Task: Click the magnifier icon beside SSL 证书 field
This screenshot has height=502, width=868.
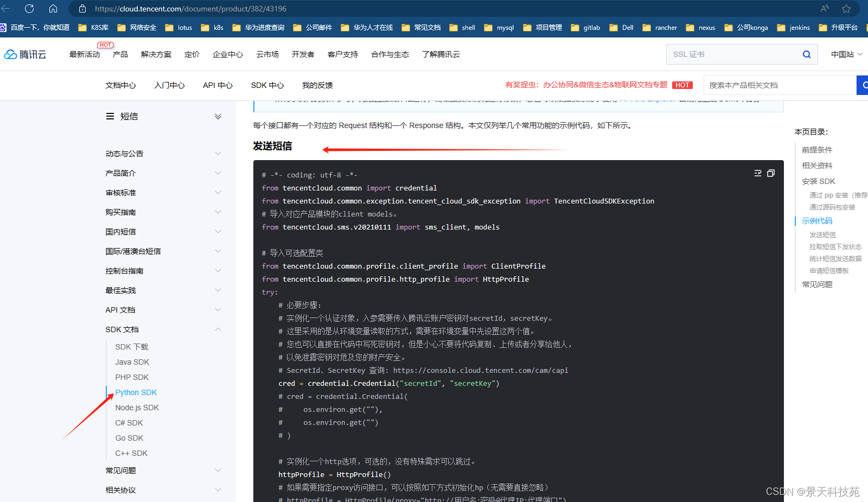Action: [x=807, y=54]
